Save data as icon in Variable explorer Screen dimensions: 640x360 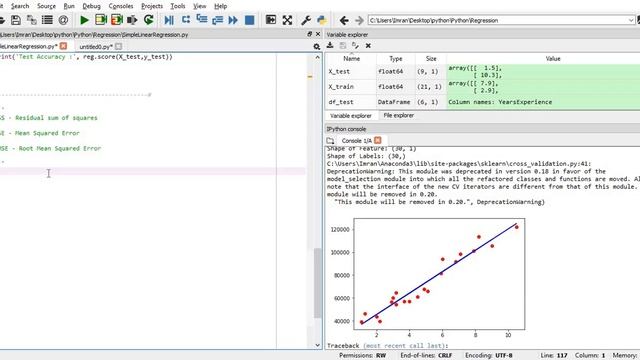(x=355, y=46)
